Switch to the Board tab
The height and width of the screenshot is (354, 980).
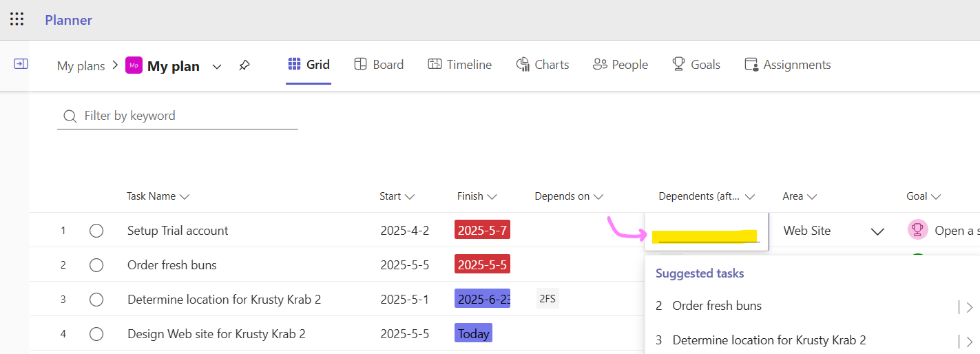(379, 64)
